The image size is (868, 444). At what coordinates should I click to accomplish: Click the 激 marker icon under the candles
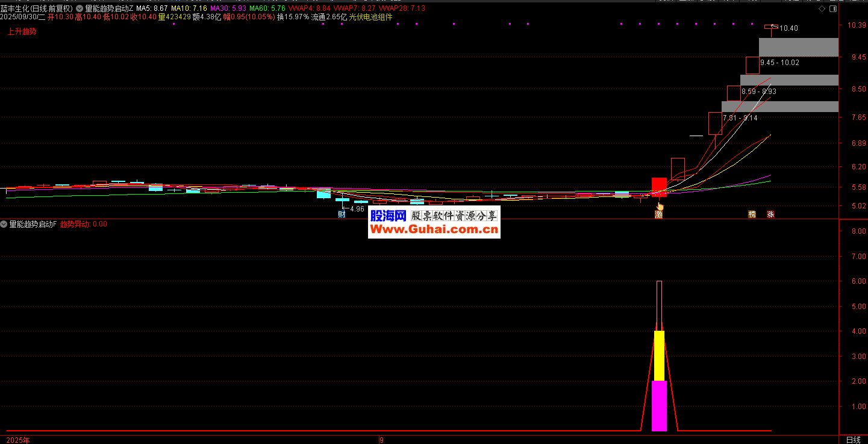[658, 214]
